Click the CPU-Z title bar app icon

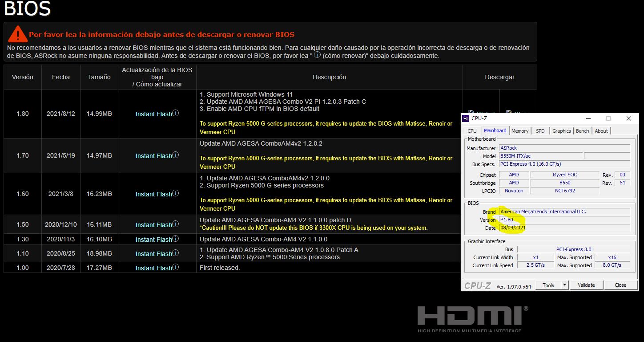[x=466, y=118]
